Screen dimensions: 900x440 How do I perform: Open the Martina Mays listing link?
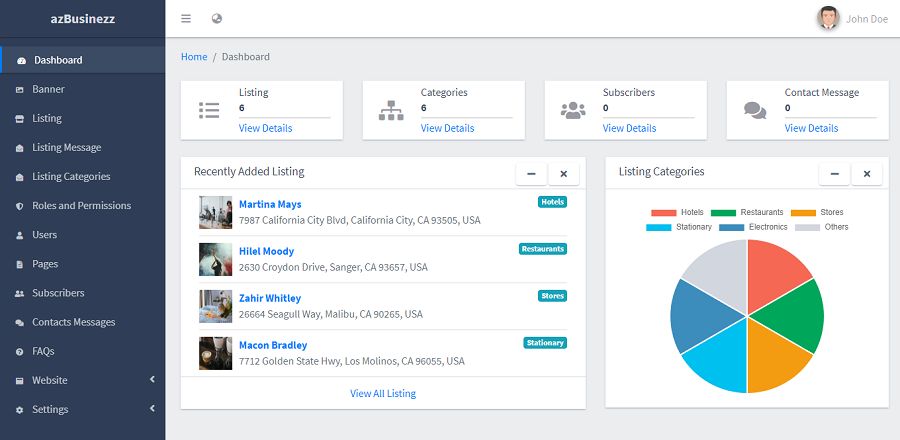click(x=270, y=204)
